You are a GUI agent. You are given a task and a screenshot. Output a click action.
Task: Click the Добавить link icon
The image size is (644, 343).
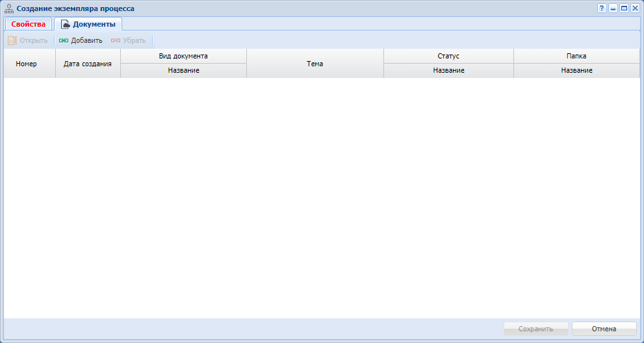[x=64, y=41]
